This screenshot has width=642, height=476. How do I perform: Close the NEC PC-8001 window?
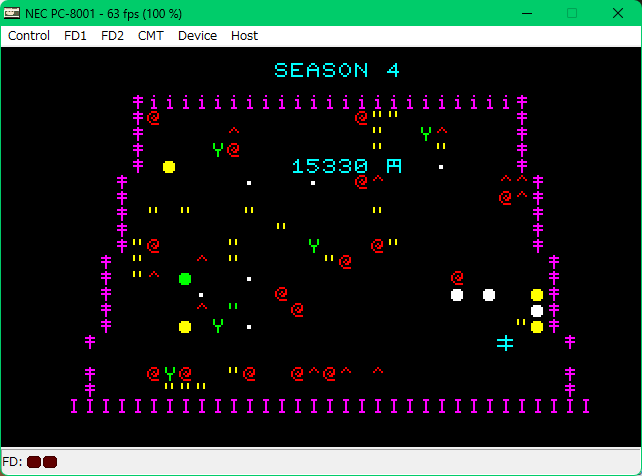pos(617,14)
